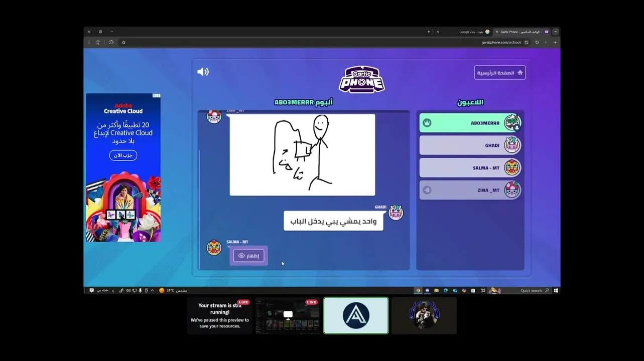Image resolution: width=644 pixels, height=361 pixels.
Task: Click the mushroom avatar above the drawing
Action: click(x=214, y=116)
